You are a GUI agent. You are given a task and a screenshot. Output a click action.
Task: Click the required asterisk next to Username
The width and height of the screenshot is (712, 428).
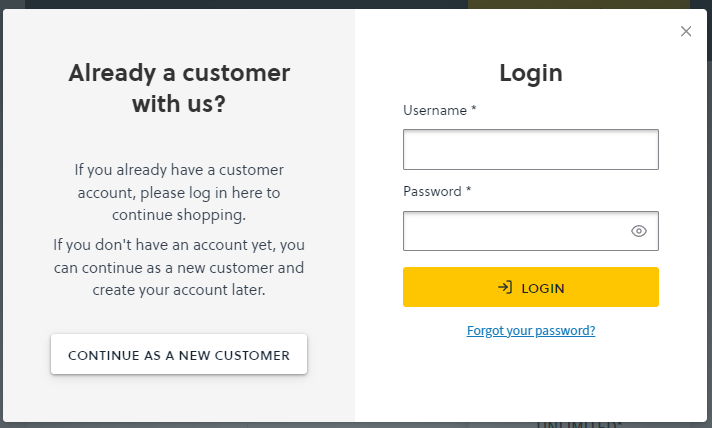click(x=474, y=108)
